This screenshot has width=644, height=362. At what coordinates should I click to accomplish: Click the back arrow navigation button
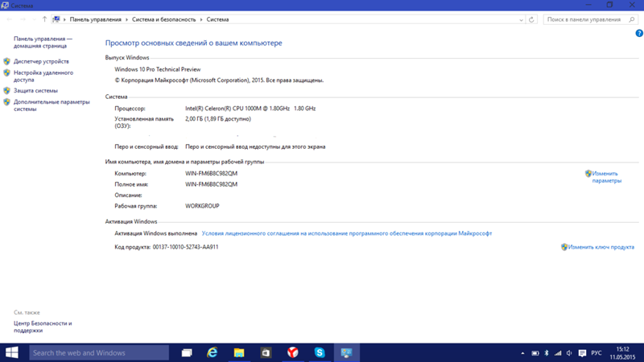[x=10, y=19]
